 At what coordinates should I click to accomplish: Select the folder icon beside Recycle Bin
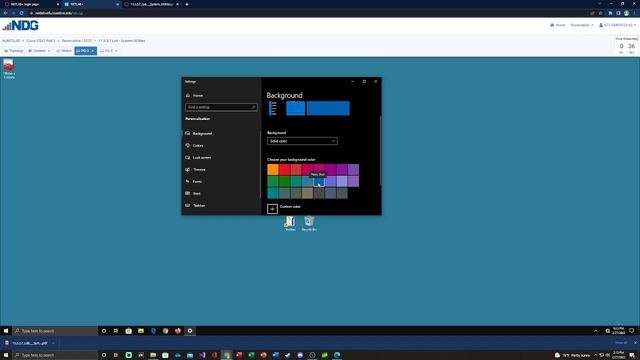tap(290, 223)
